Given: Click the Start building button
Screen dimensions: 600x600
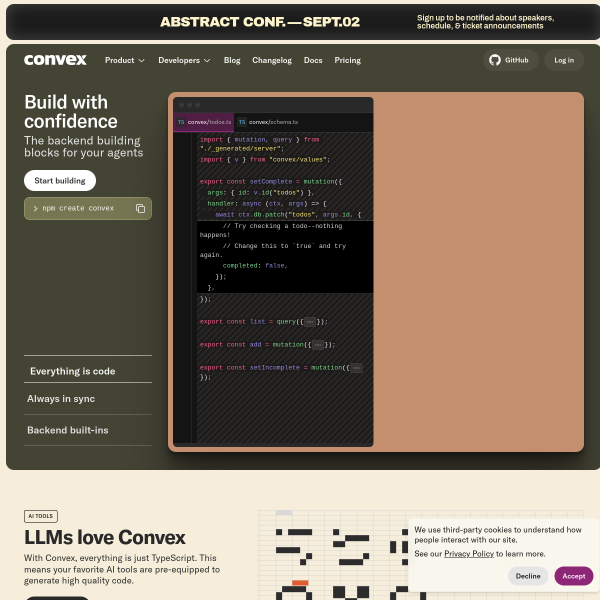Looking at the screenshot, I should click(x=60, y=181).
